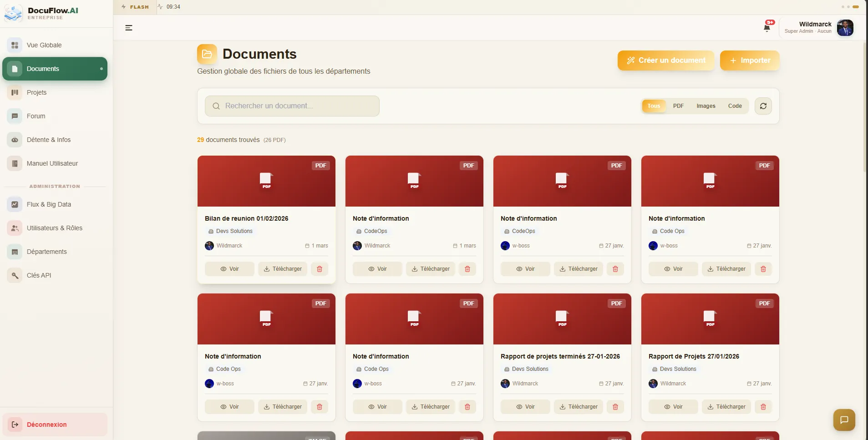This screenshot has height=440, width=868.
Task: Click the Détente & Infos icon
Action: tap(15, 140)
